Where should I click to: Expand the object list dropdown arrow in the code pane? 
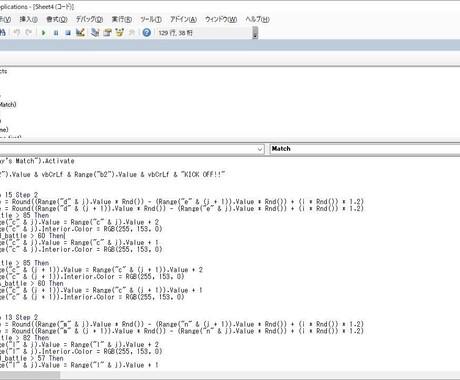[260, 149]
